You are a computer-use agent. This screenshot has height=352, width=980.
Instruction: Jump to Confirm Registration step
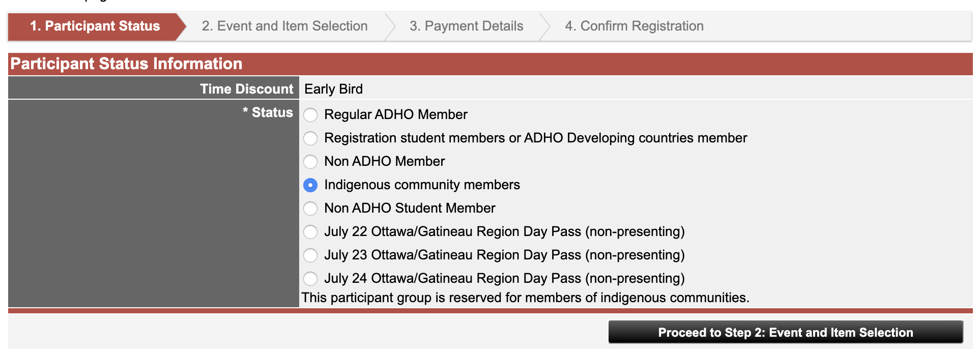pyautogui.click(x=634, y=26)
